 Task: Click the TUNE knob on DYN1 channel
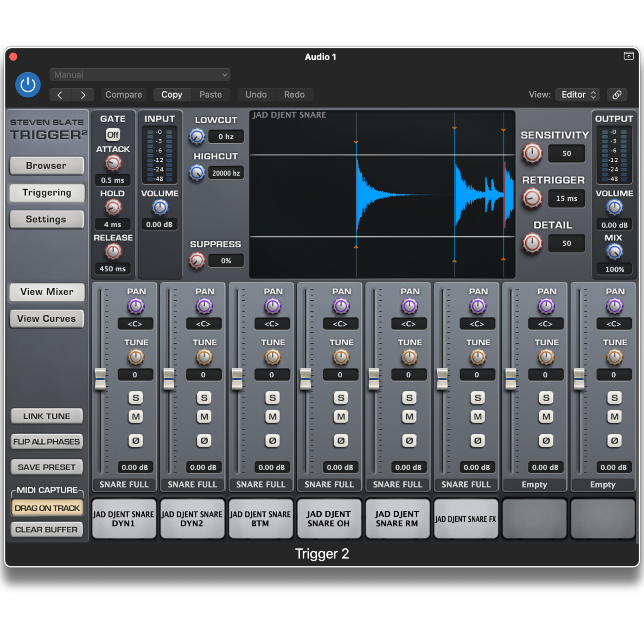click(x=136, y=357)
